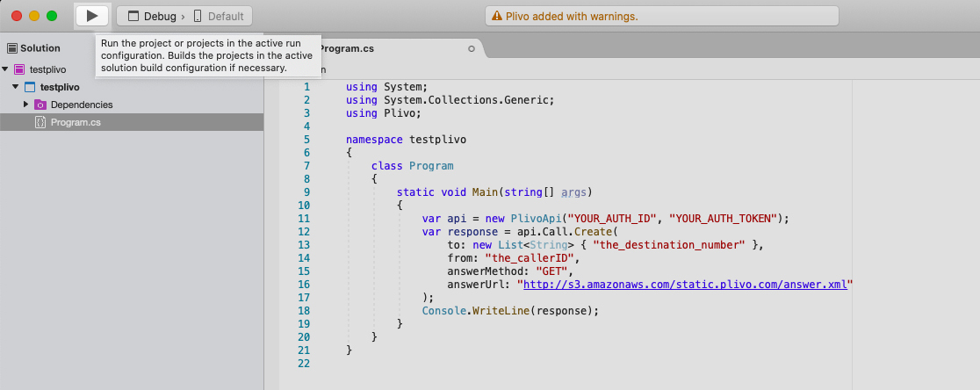Click the blue testplivo project icon
Image resolution: width=980 pixels, height=390 pixels.
coord(30,87)
